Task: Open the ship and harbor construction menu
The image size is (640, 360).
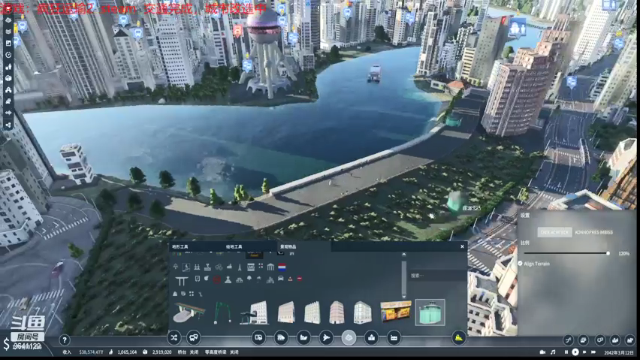Action: [x=304, y=338]
